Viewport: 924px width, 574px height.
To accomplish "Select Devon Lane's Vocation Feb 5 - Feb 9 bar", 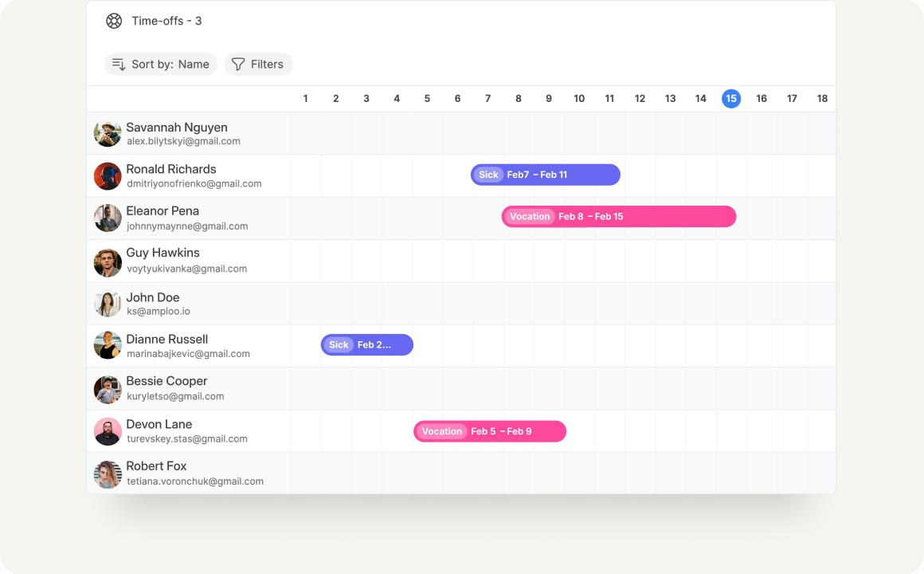I will pyautogui.click(x=490, y=431).
